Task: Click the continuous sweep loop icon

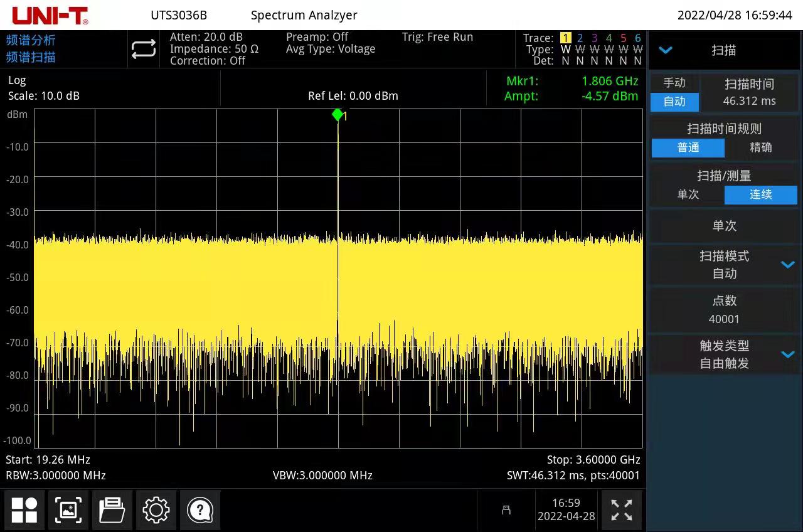Action: [x=144, y=49]
